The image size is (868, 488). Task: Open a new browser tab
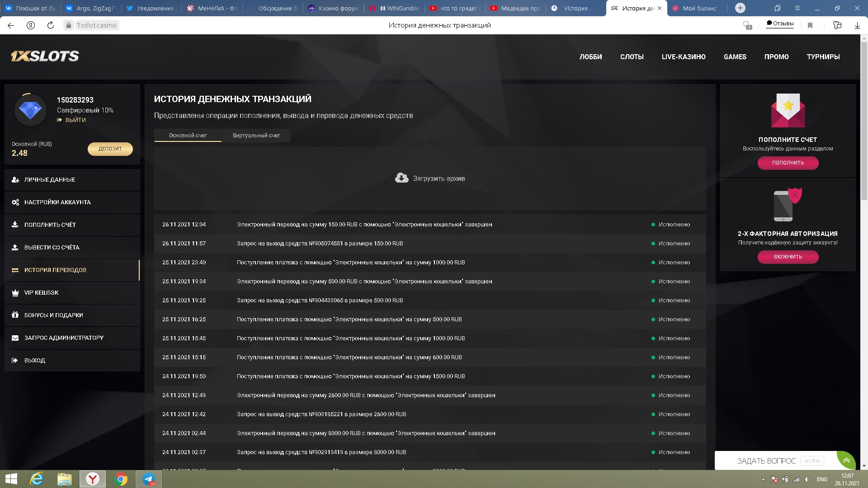tap(740, 8)
